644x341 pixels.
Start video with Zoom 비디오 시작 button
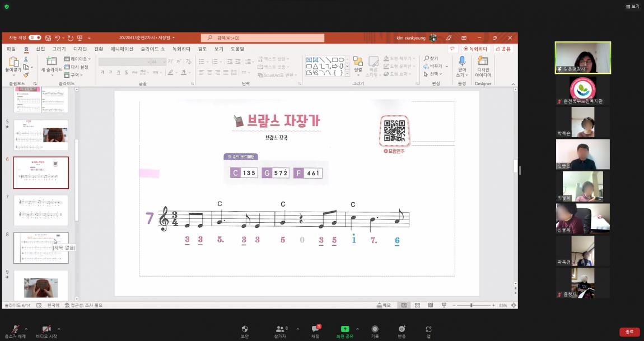pos(46,331)
